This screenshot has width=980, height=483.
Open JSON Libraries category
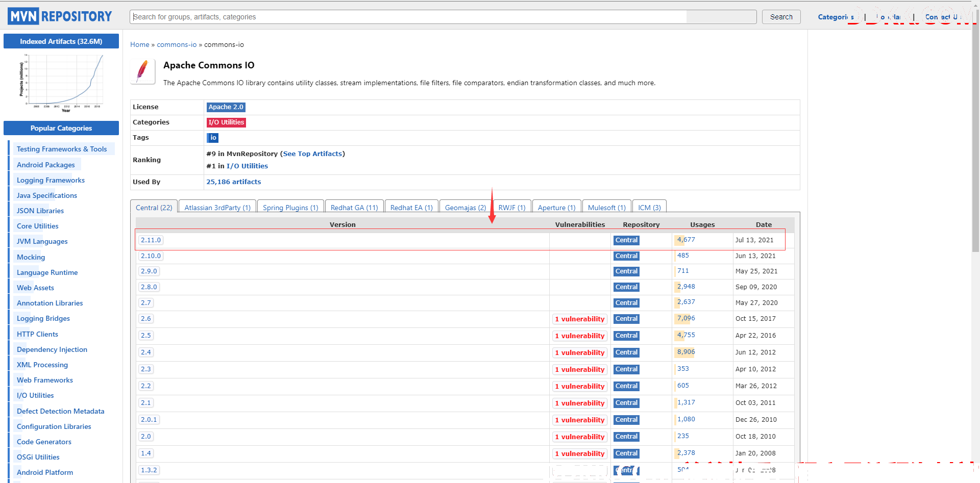pyautogui.click(x=40, y=211)
